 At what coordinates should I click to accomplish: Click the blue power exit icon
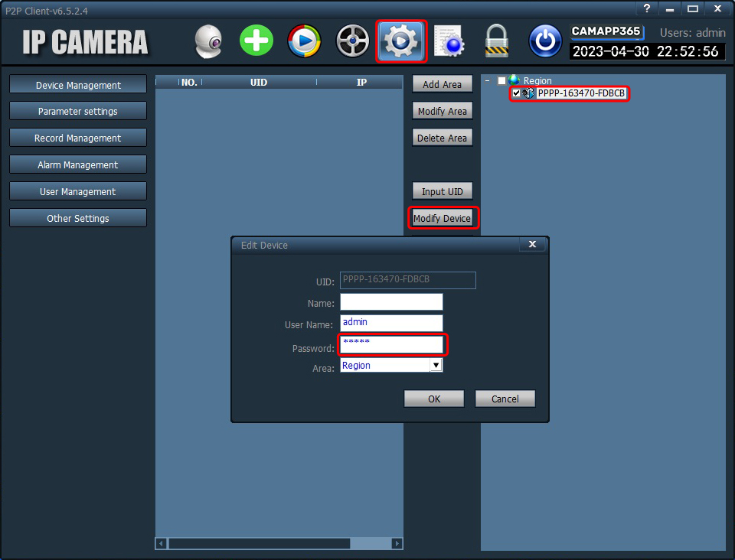tap(545, 41)
